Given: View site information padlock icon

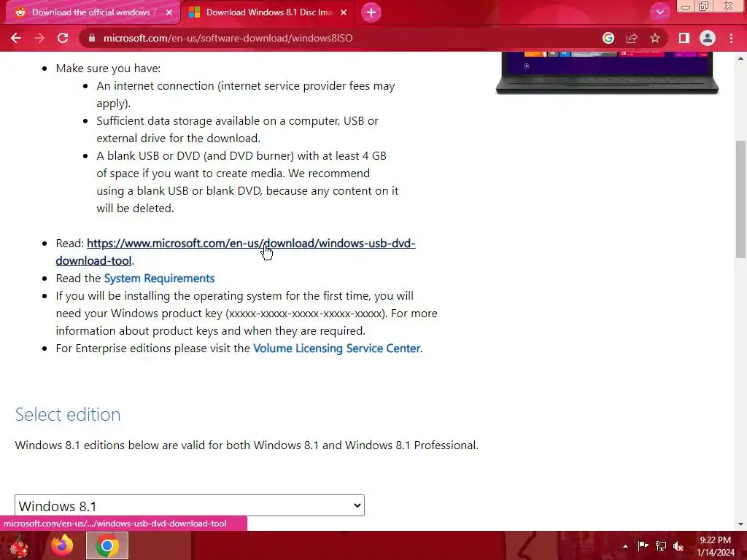Looking at the screenshot, I should [92, 38].
